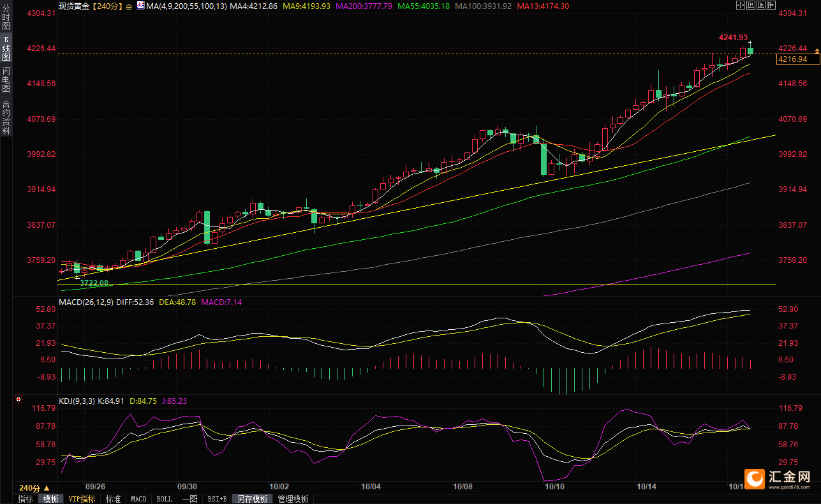Click 另存模板 to save template
Screen dimensions: 821x504
click(253, 499)
